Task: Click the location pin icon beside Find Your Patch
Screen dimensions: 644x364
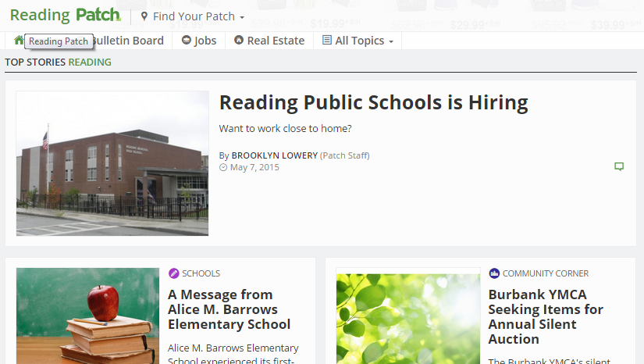Action: click(144, 16)
